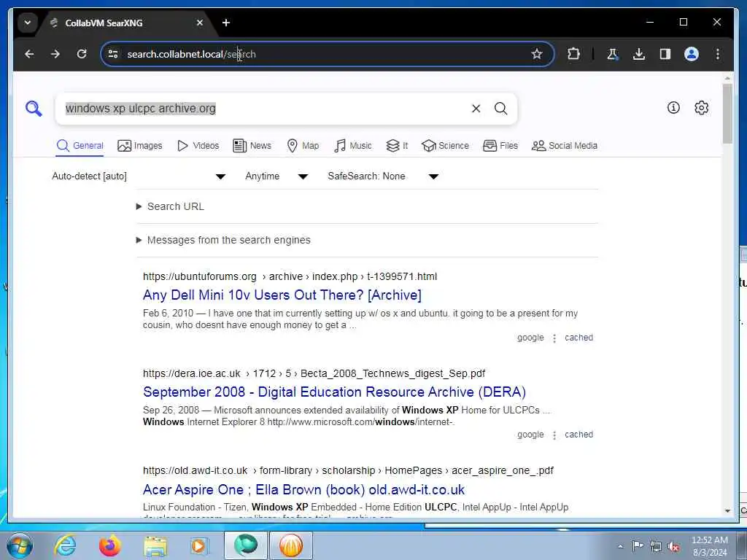Open Windows Media Player on taskbar
The height and width of the screenshot is (560, 747).
click(x=199, y=545)
